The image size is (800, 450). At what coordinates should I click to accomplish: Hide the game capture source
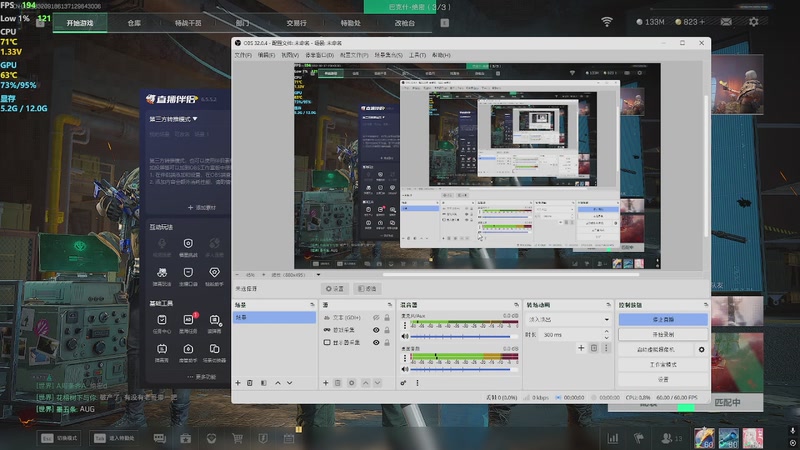(x=376, y=330)
